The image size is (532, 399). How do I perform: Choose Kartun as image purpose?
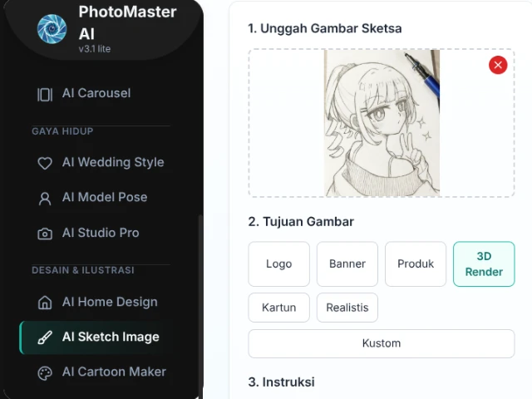coord(279,308)
